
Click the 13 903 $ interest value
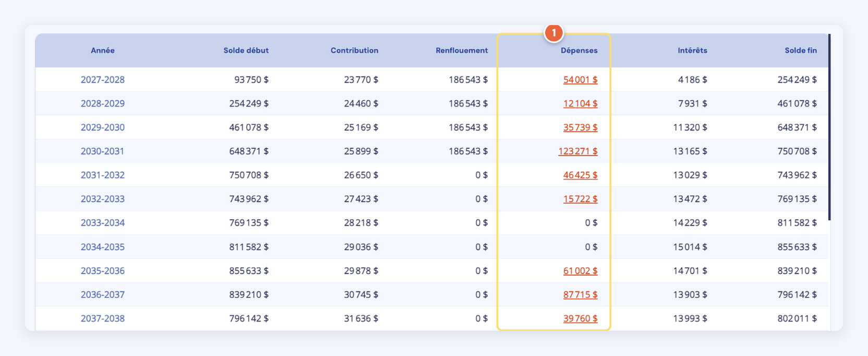[x=690, y=294]
